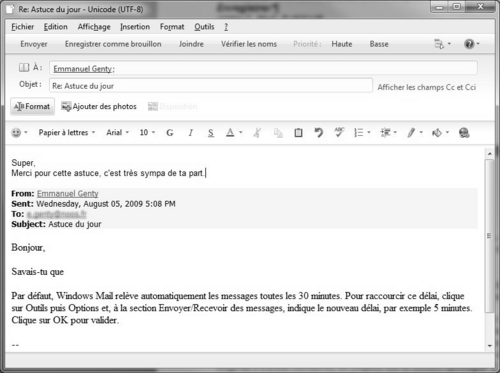The image size is (500, 373).
Task: Expand the Papier à lettres dropdown
Action: pos(67,133)
